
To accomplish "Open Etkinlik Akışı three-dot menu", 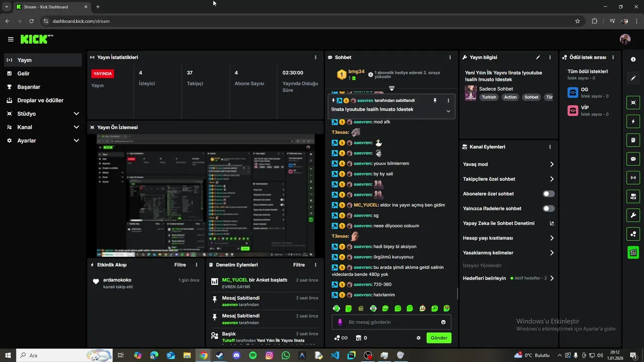I will [x=197, y=265].
